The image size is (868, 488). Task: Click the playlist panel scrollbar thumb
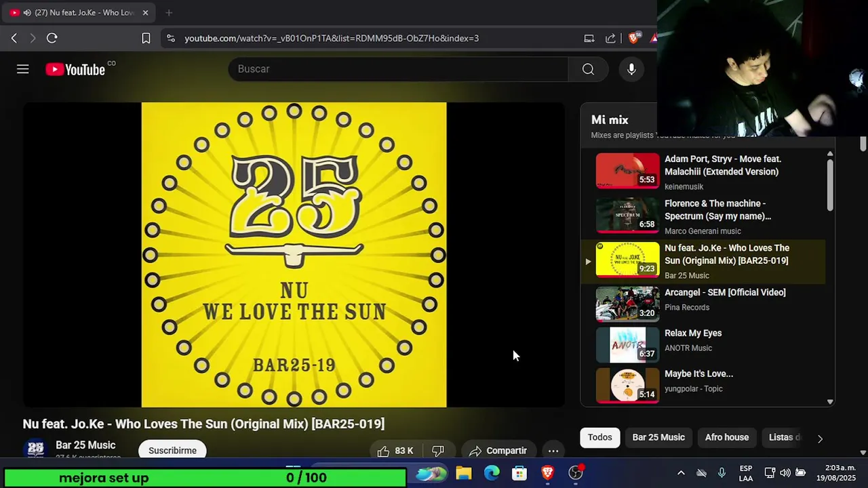pyautogui.click(x=830, y=184)
